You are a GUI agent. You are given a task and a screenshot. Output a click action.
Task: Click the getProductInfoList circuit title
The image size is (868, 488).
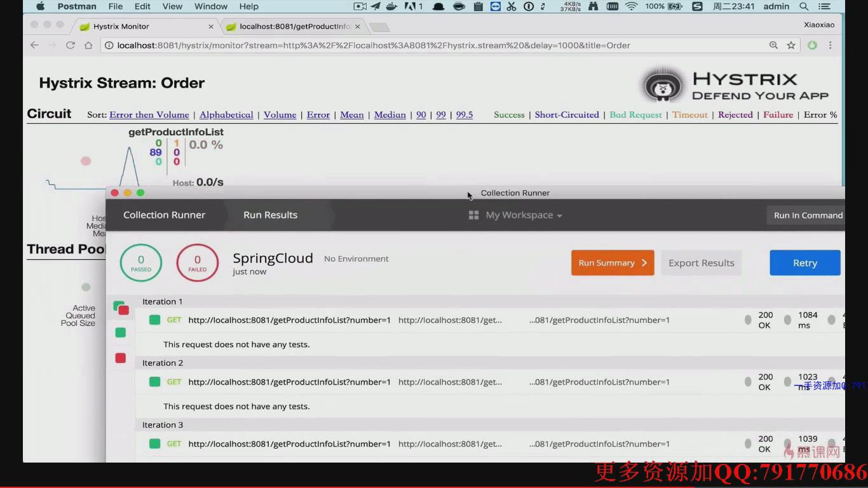(x=176, y=132)
